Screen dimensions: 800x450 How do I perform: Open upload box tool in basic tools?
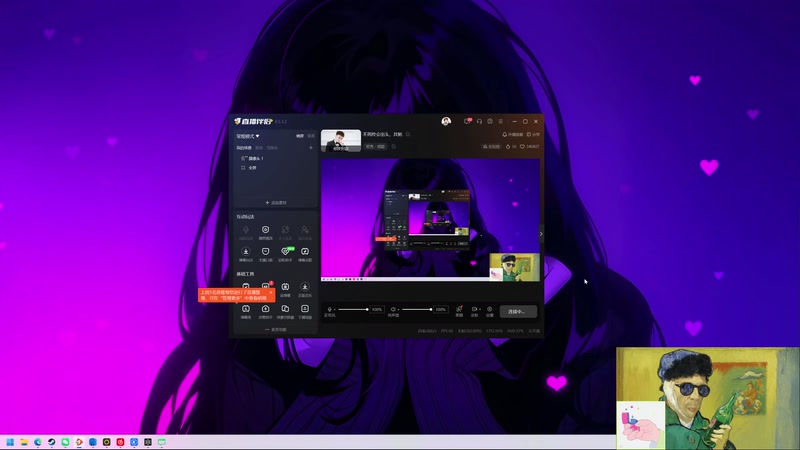click(x=265, y=311)
